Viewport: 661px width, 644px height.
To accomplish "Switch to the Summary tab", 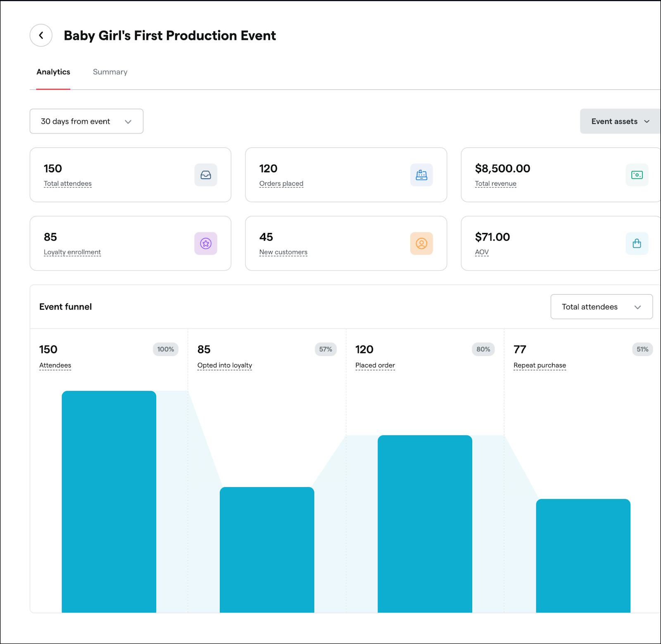I will (110, 72).
